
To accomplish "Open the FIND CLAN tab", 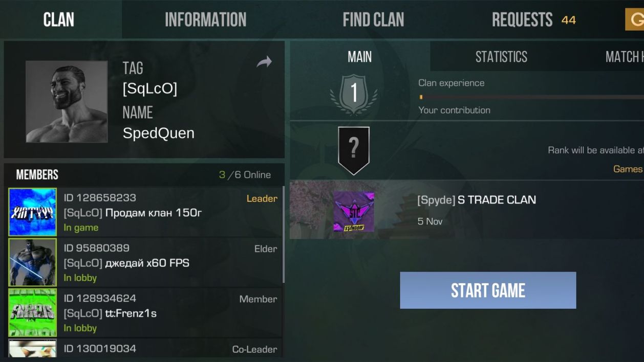I will [x=373, y=19].
